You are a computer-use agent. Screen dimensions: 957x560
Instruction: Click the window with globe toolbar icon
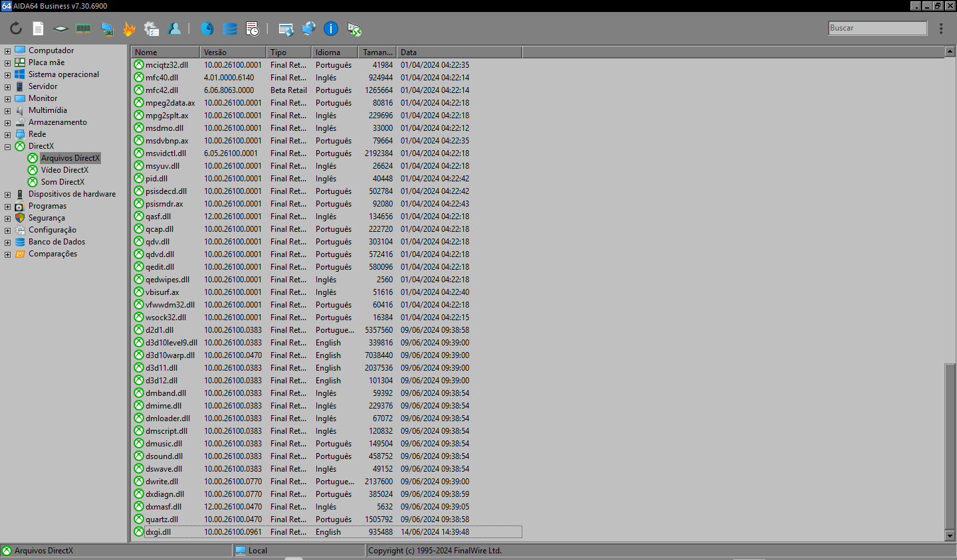(x=286, y=29)
